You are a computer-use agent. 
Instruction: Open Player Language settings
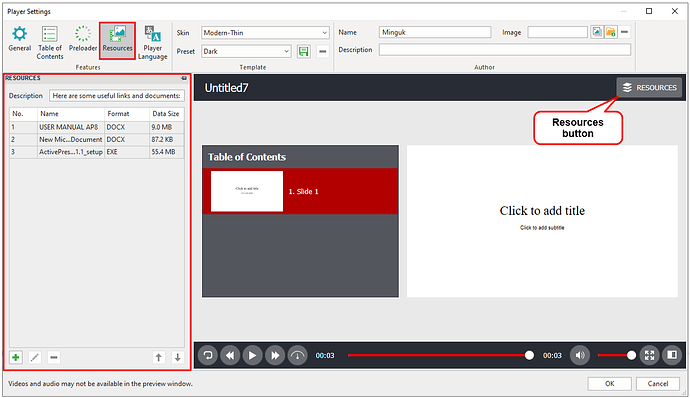pyautogui.click(x=152, y=43)
